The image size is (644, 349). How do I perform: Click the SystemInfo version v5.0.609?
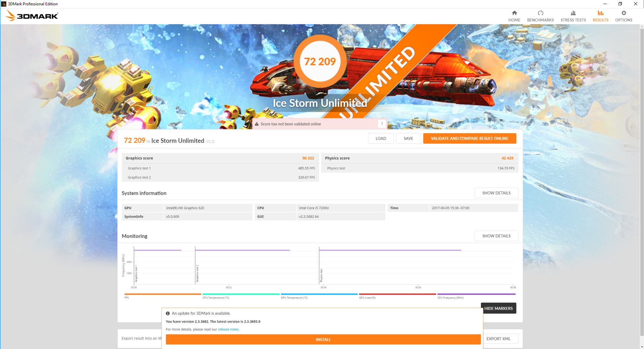point(173,217)
